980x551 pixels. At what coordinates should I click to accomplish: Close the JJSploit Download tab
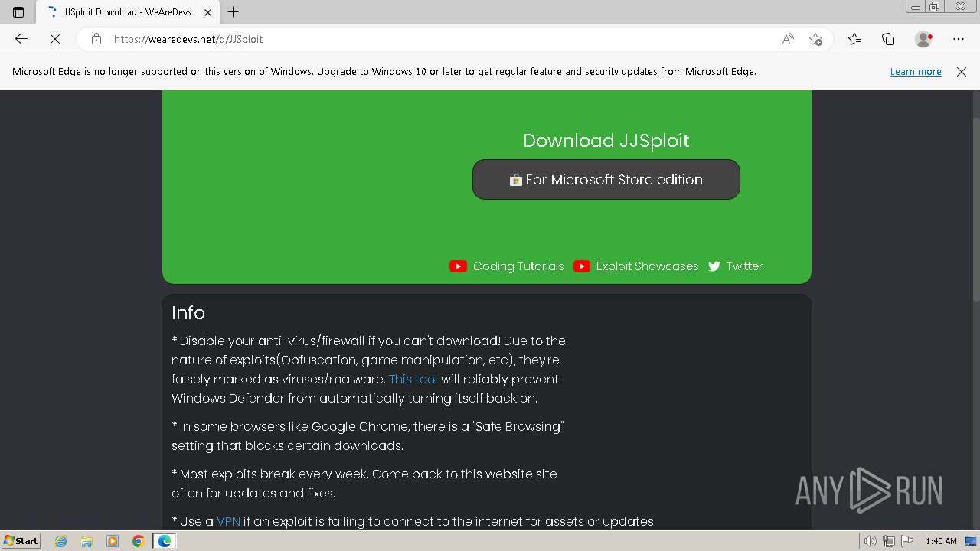tap(207, 12)
